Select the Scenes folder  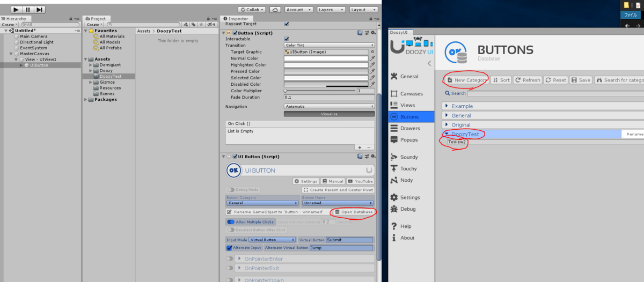[x=106, y=94]
